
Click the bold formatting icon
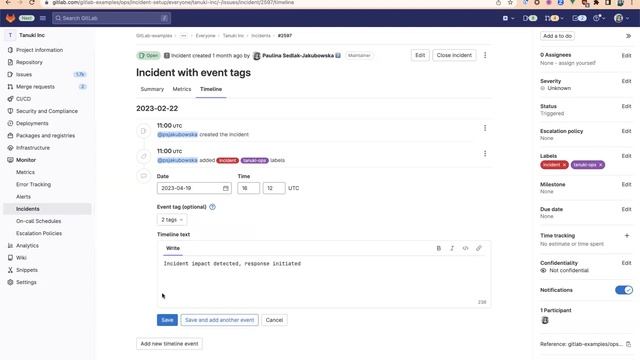coord(439,248)
